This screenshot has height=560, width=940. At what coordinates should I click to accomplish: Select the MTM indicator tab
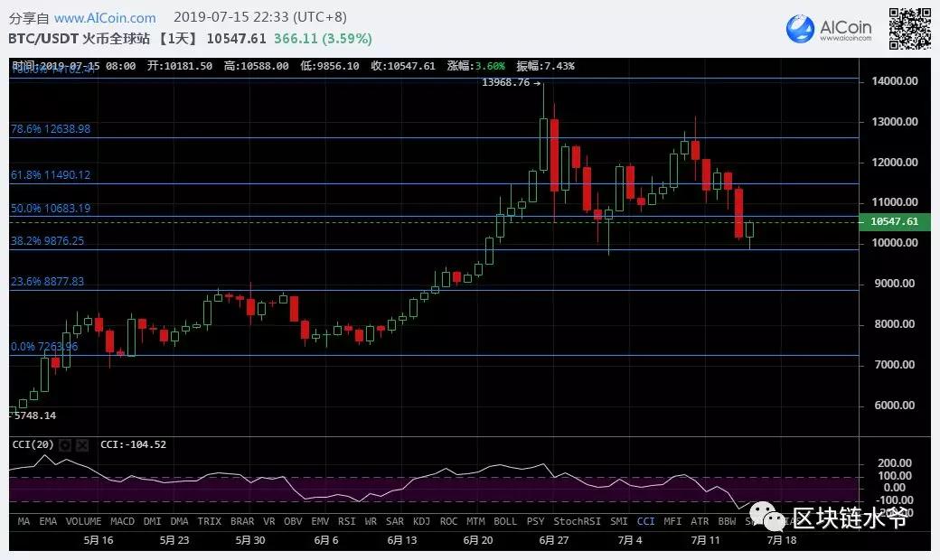[475, 521]
